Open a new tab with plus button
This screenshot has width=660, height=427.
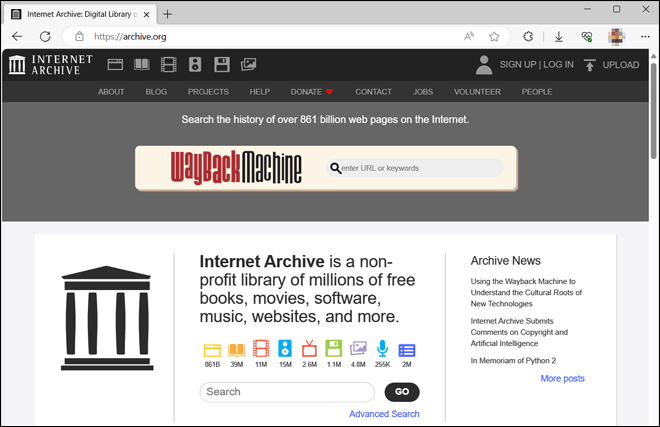(x=168, y=14)
